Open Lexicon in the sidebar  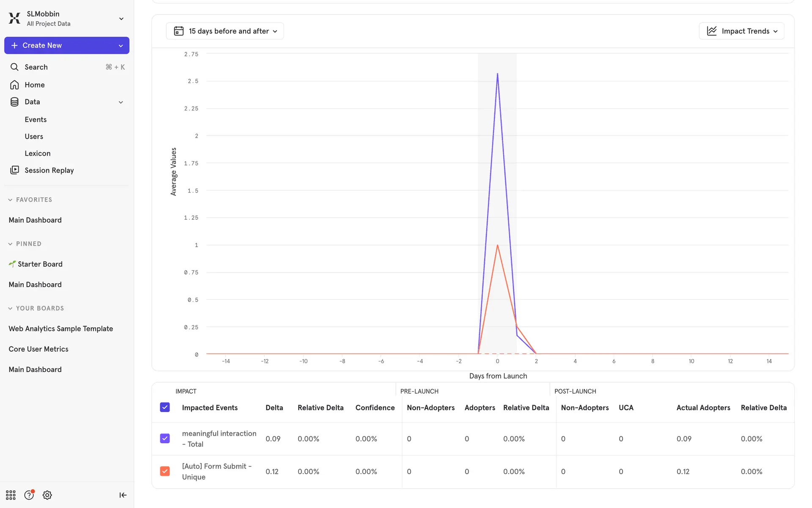[x=38, y=153]
